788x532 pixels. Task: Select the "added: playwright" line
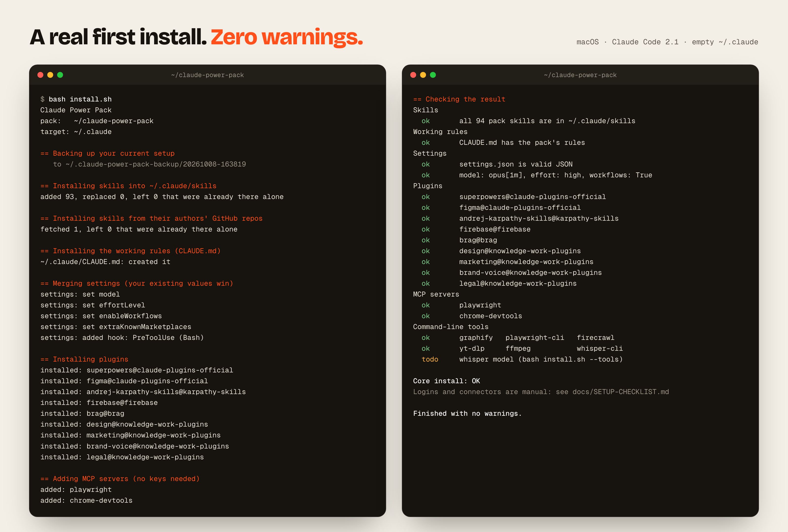[76, 490]
